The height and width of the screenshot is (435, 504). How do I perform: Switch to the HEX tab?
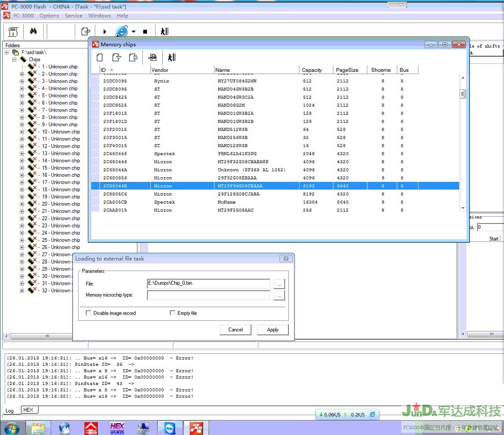click(x=28, y=410)
